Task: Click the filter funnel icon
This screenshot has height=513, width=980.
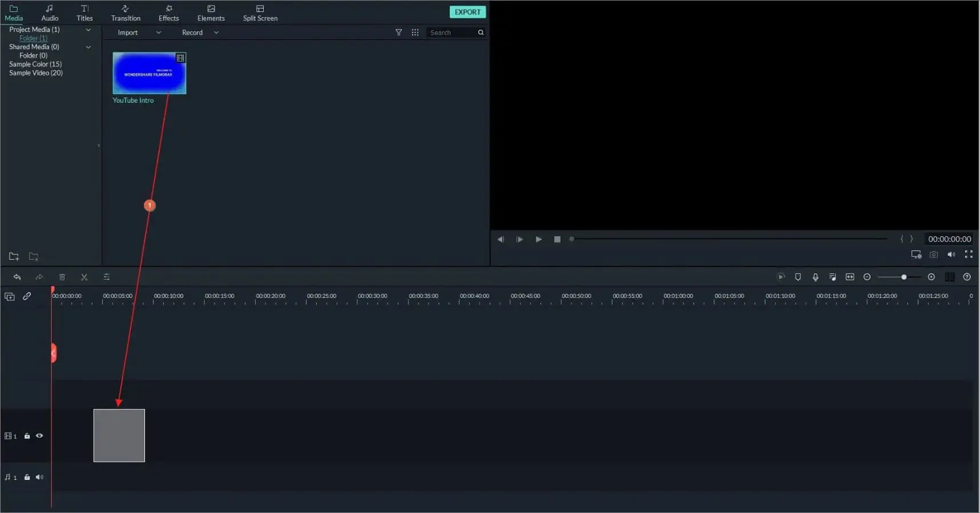Action: (x=399, y=33)
